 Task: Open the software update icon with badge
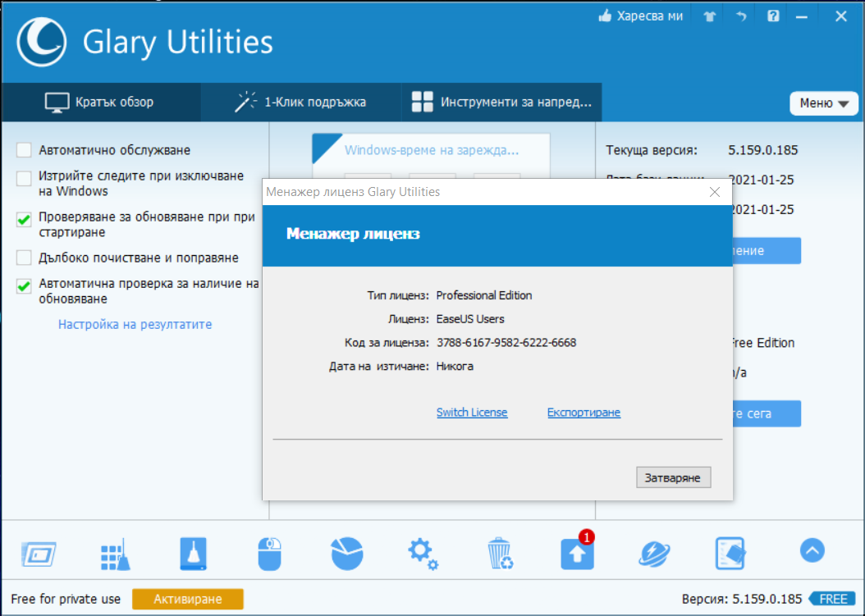(578, 553)
